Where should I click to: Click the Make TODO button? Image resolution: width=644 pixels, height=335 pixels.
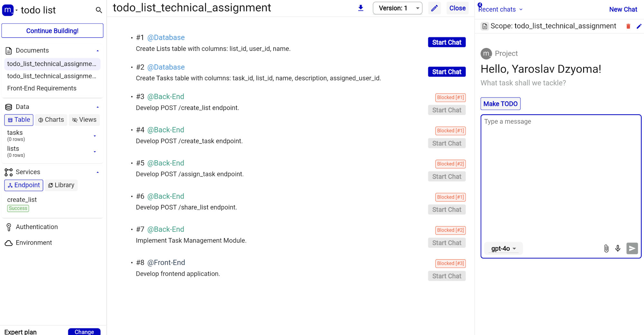pyautogui.click(x=500, y=104)
